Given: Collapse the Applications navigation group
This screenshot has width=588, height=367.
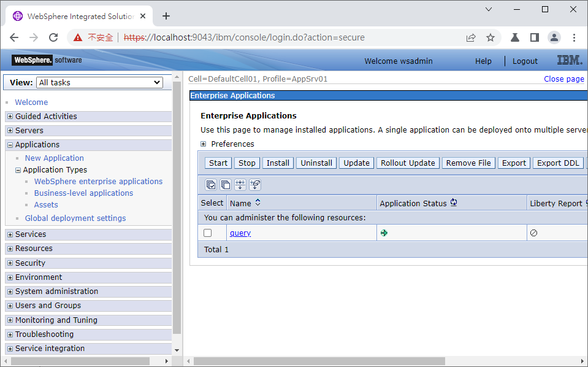Looking at the screenshot, I should [x=10, y=145].
